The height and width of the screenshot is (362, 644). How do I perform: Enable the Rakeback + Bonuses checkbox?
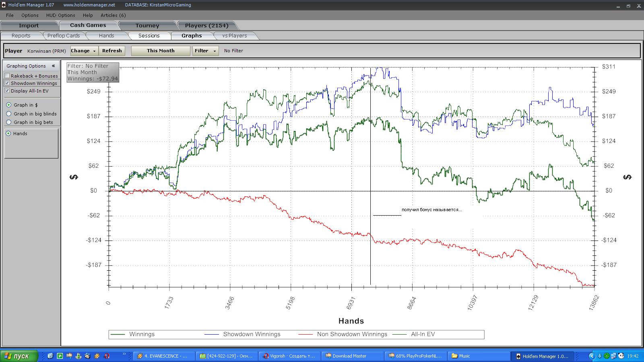[7, 76]
